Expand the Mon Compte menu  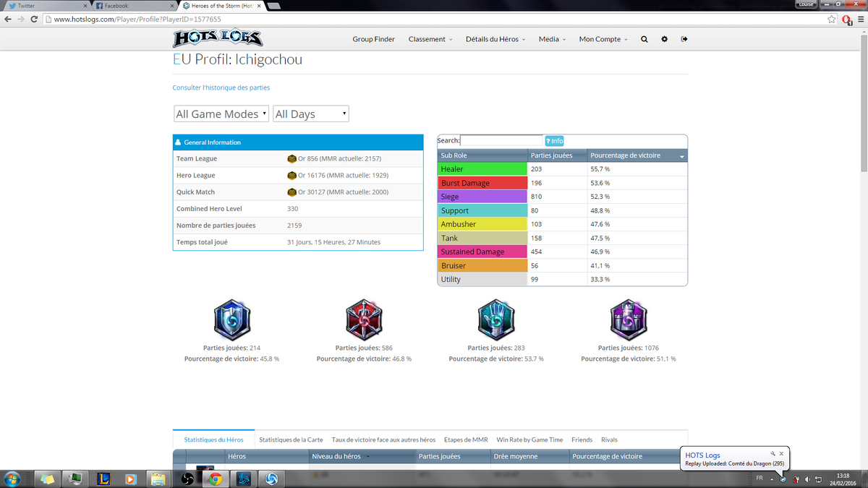tap(603, 39)
